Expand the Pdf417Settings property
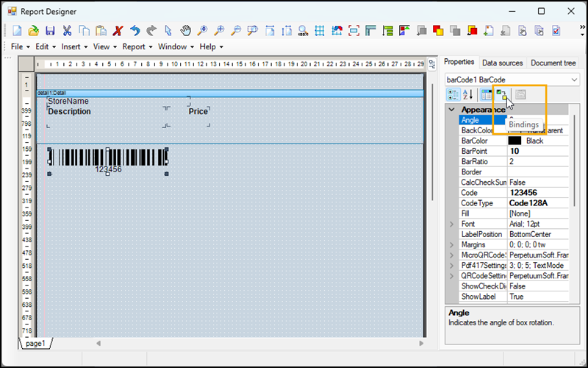This screenshot has width=588, height=368. (451, 266)
